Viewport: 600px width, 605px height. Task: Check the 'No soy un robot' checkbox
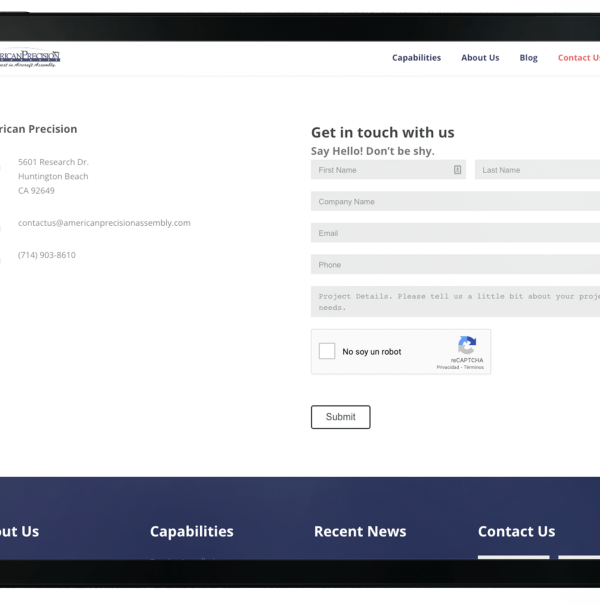pos(327,352)
